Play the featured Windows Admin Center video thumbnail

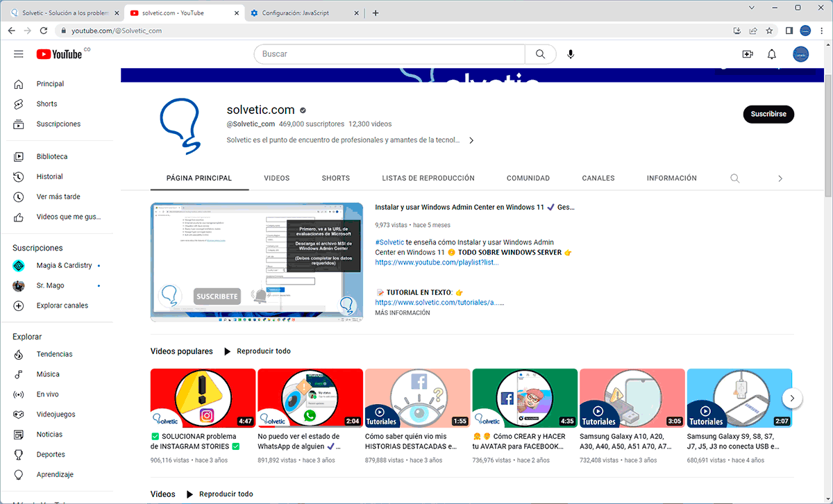257,262
